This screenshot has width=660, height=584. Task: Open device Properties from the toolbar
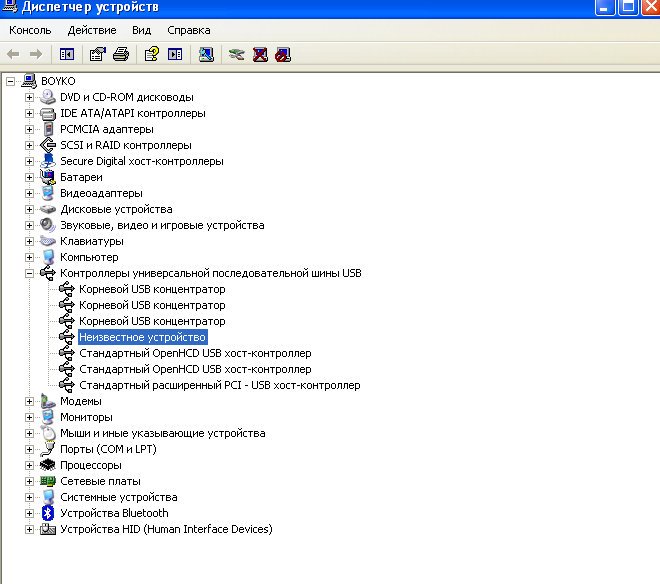(98, 54)
